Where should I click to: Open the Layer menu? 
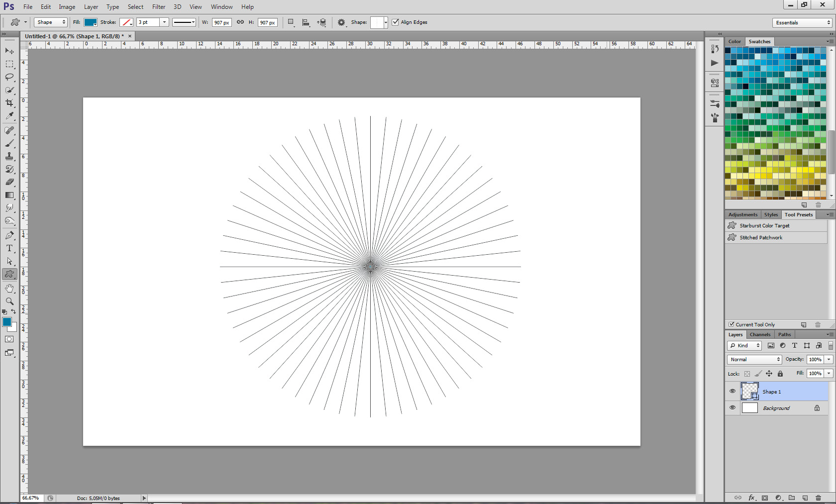pyautogui.click(x=91, y=7)
